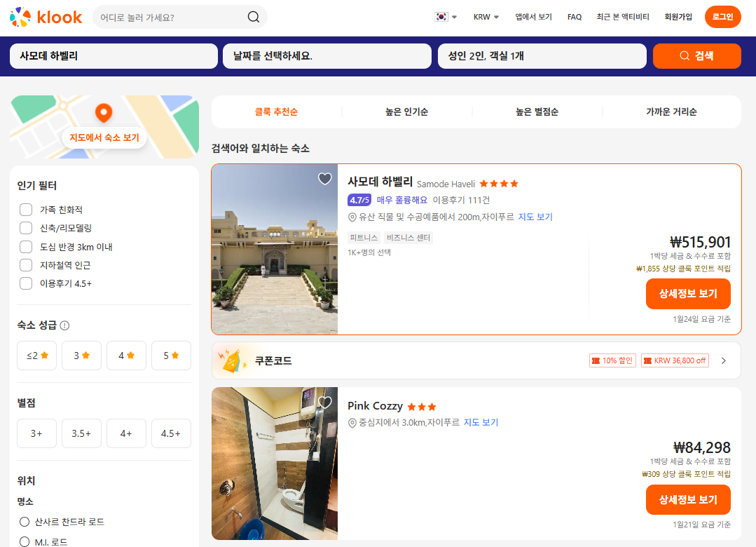Viewport: 756px width, 547px height.
Task: Select the 클룩 추천순 sort tab
Action: click(276, 112)
